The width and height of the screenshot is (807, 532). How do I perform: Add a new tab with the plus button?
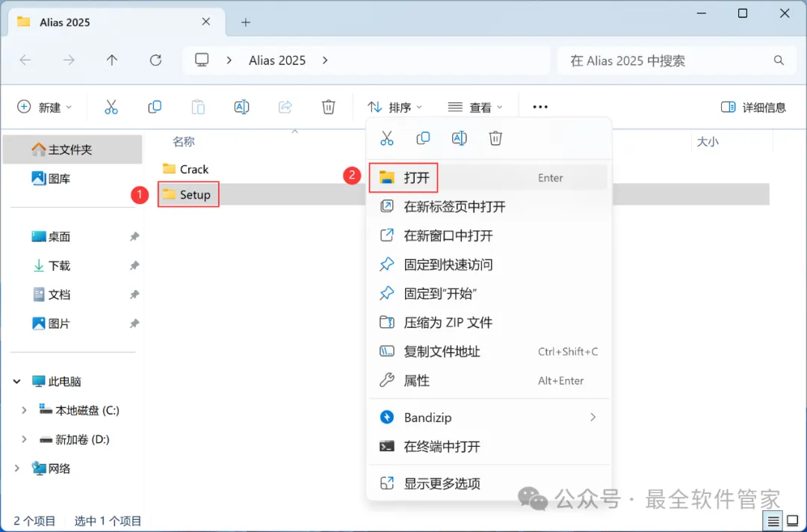click(x=246, y=22)
